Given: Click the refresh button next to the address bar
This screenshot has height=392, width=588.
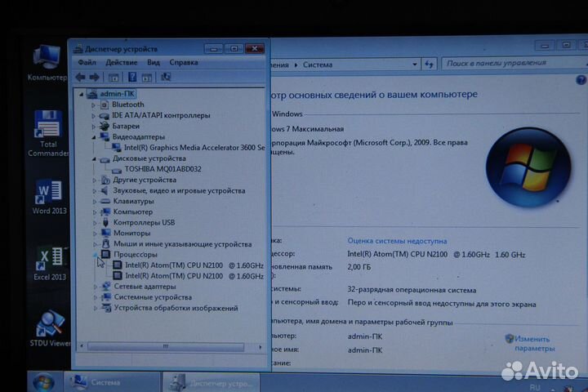Looking at the screenshot, I should (430, 65).
